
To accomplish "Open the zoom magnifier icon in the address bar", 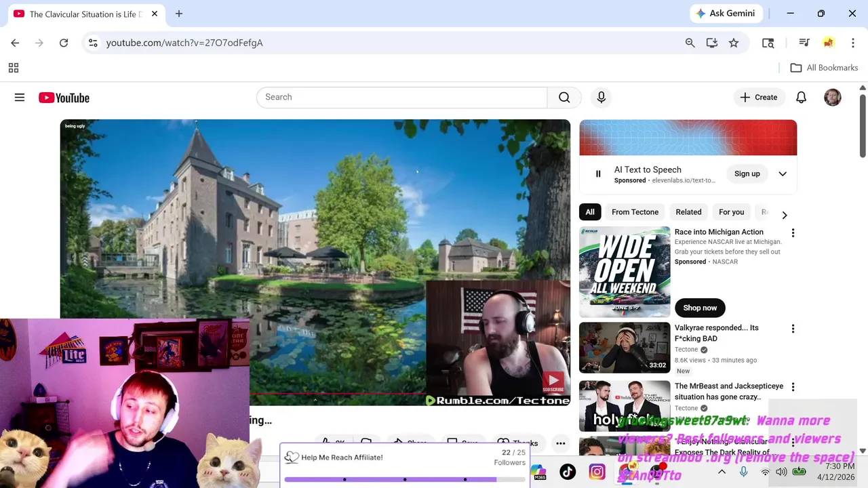I will pos(690,43).
